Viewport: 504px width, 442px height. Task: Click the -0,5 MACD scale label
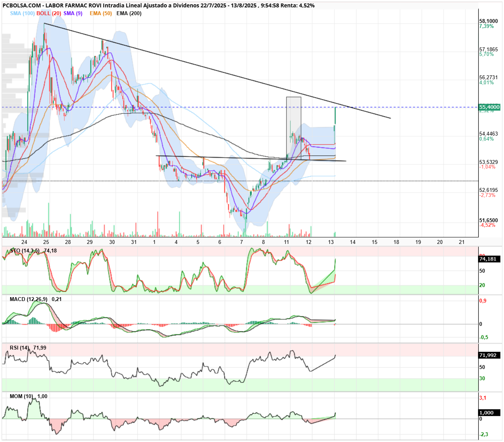[x=484, y=337]
